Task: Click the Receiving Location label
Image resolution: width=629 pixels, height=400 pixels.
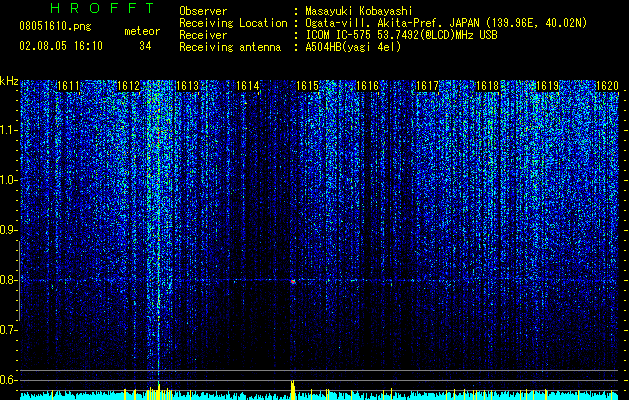Action: click(x=233, y=23)
